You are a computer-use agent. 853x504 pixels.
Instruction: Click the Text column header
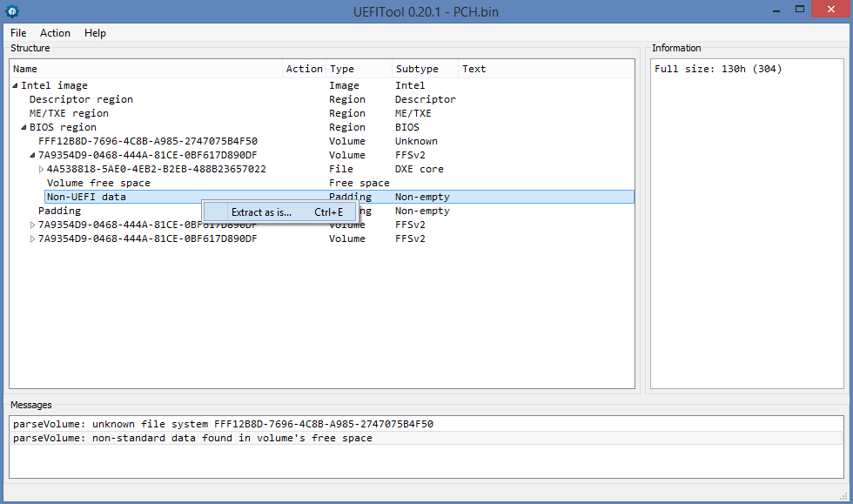coord(546,69)
